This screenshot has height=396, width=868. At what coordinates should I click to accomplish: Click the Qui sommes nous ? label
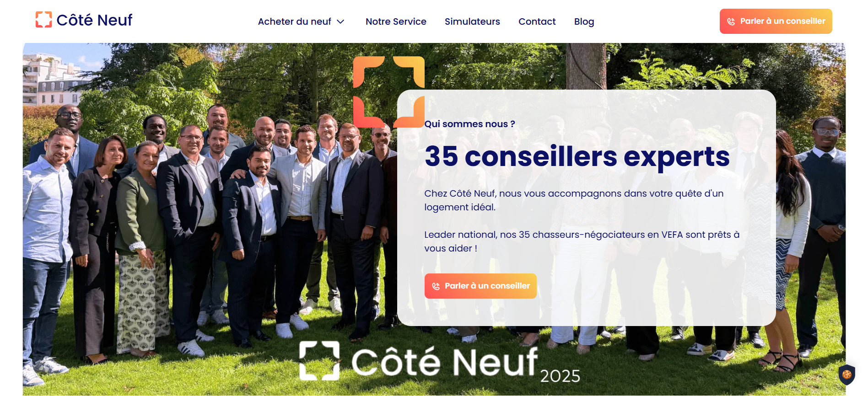coord(469,124)
